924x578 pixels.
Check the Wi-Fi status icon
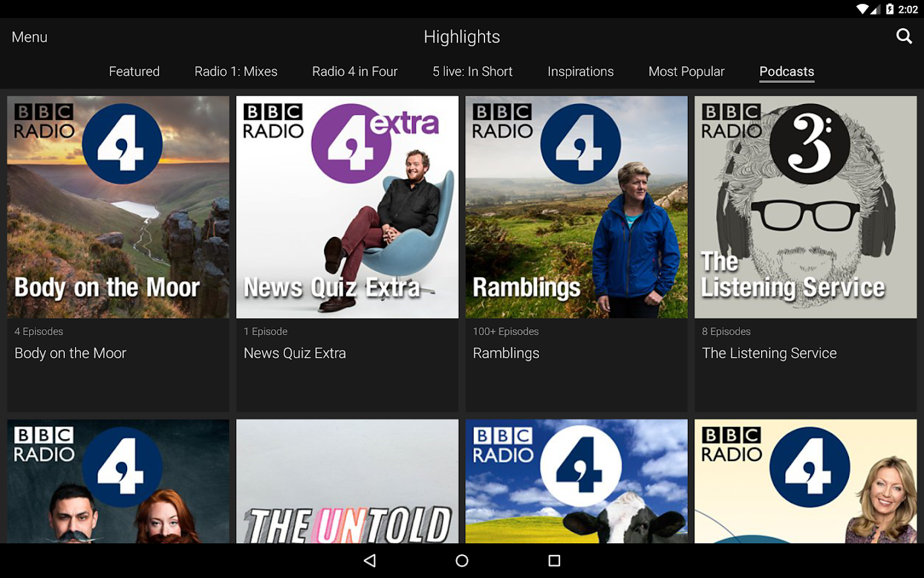(862, 9)
